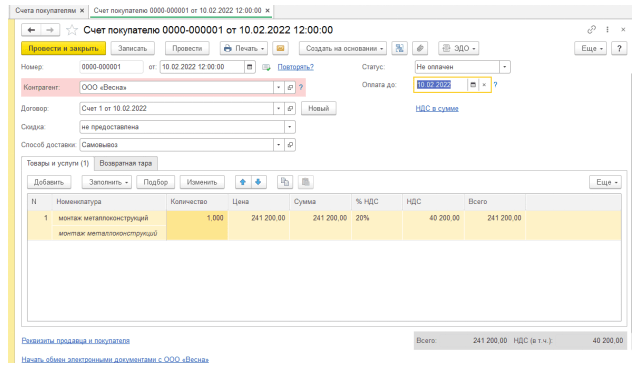Click the repeat schedule icon near Повторять
Image resolution: width=639 pixels, height=370 pixels.
coord(266,67)
